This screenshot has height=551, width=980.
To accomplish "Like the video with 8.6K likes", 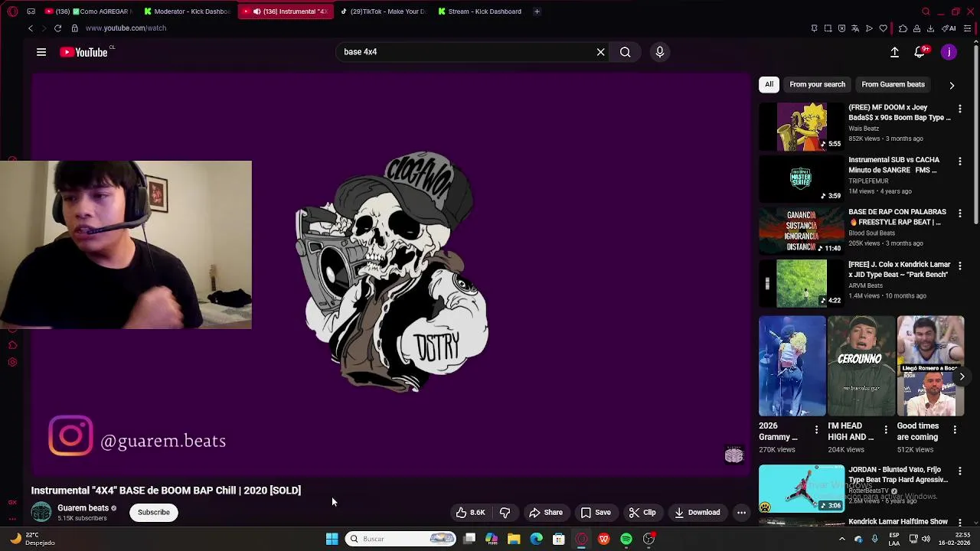I will [470, 513].
